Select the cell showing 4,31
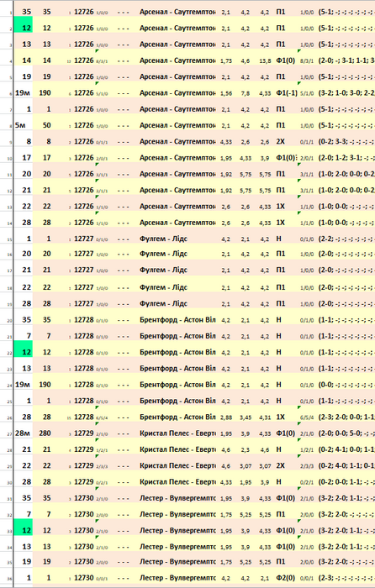Screen dimensions: 375x588 [x=265, y=417]
